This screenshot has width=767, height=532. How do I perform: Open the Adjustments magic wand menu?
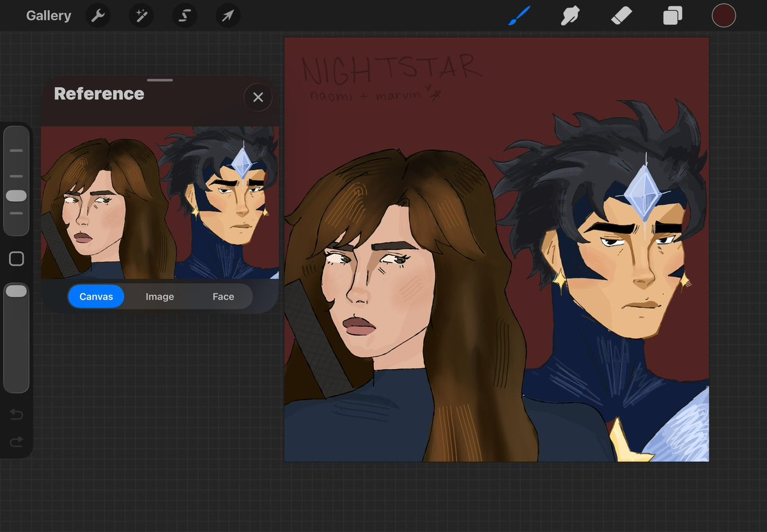click(141, 15)
